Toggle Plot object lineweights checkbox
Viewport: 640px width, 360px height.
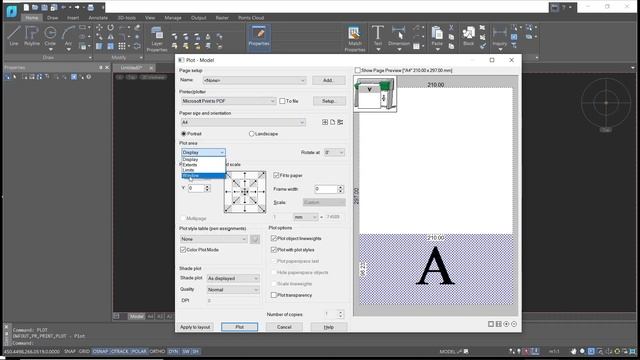click(x=274, y=238)
